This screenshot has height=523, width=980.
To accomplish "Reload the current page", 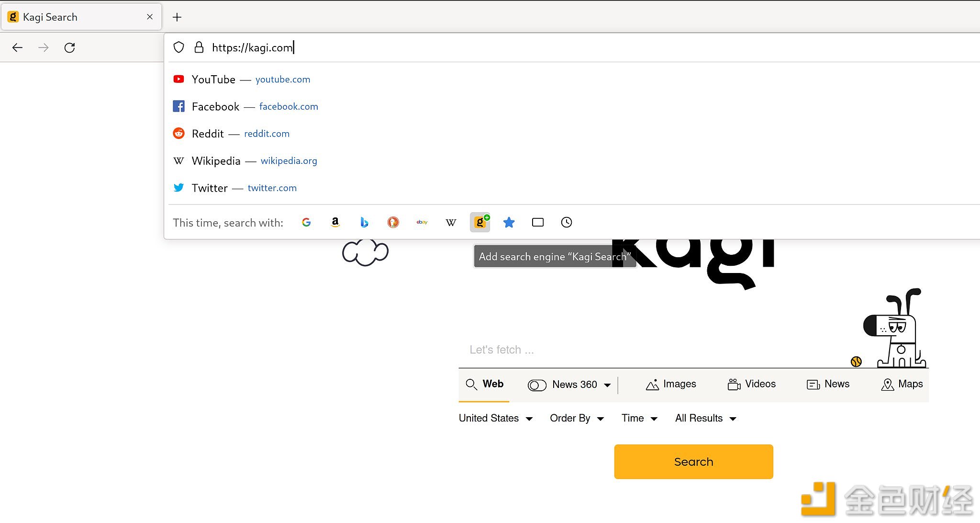I will point(70,47).
